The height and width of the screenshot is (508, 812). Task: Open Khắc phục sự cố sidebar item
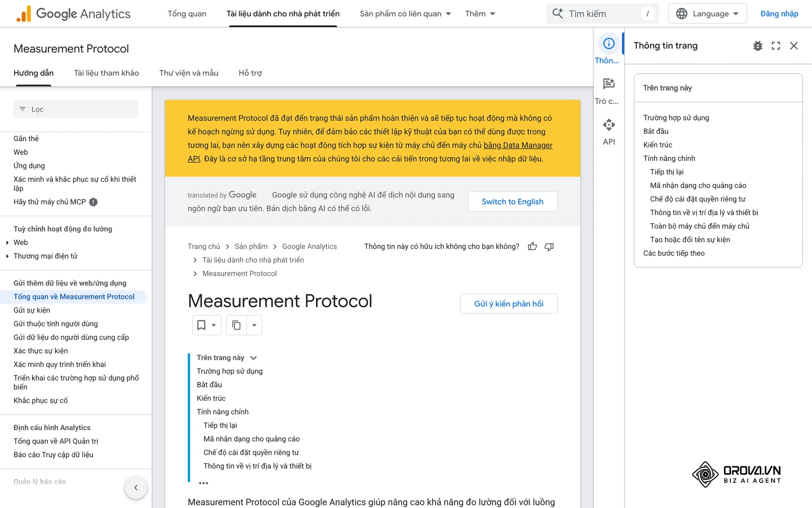(41, 401)
